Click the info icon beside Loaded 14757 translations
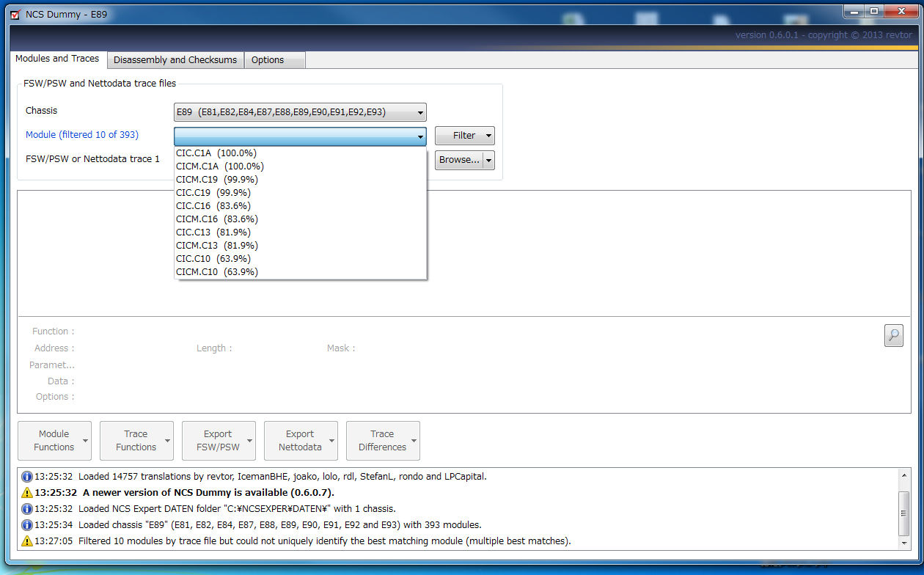This screenshot has height=575, width=924. tap(27, 477)
